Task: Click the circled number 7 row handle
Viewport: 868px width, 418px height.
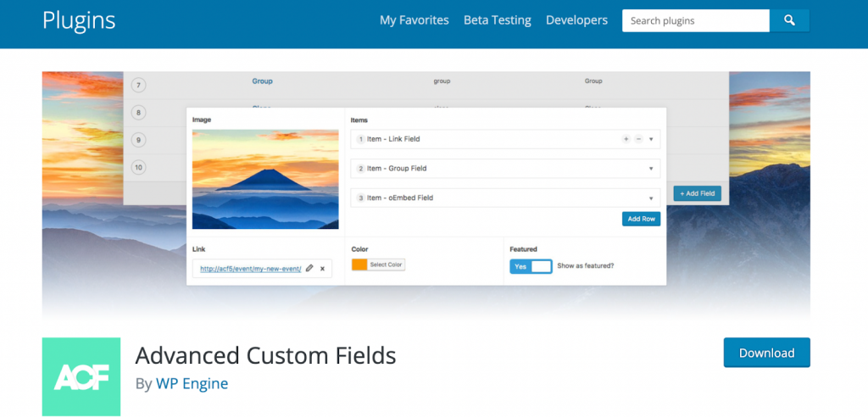Action: [x=138, y=86]
